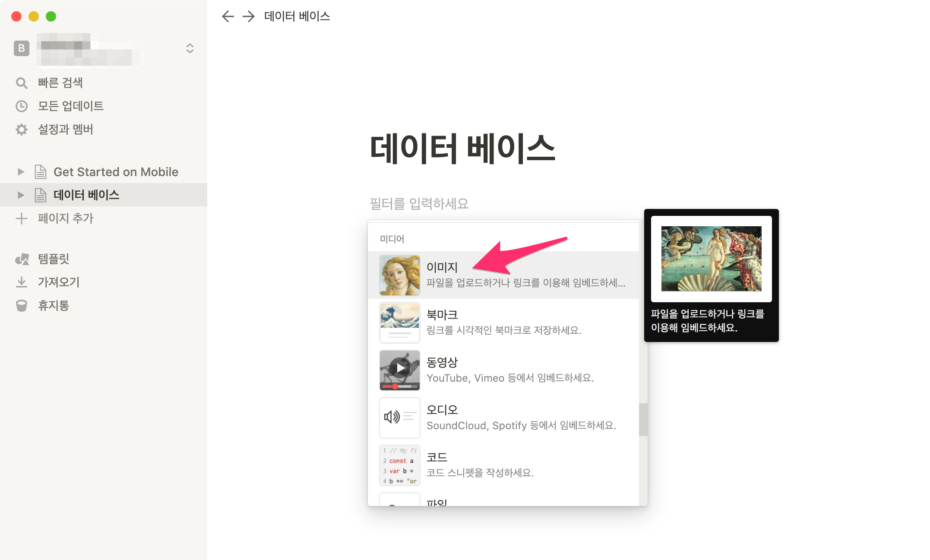This screenshot has height=560, width=930.
Task: Expand the Get Started on Mobile page
Action: [x=21, y=172]
